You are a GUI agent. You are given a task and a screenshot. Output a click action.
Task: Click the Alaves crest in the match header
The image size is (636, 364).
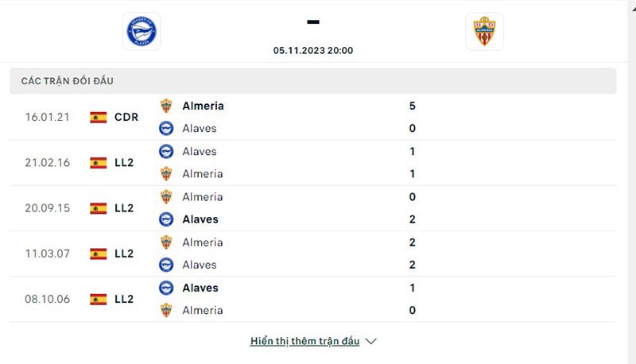(142, 31)
